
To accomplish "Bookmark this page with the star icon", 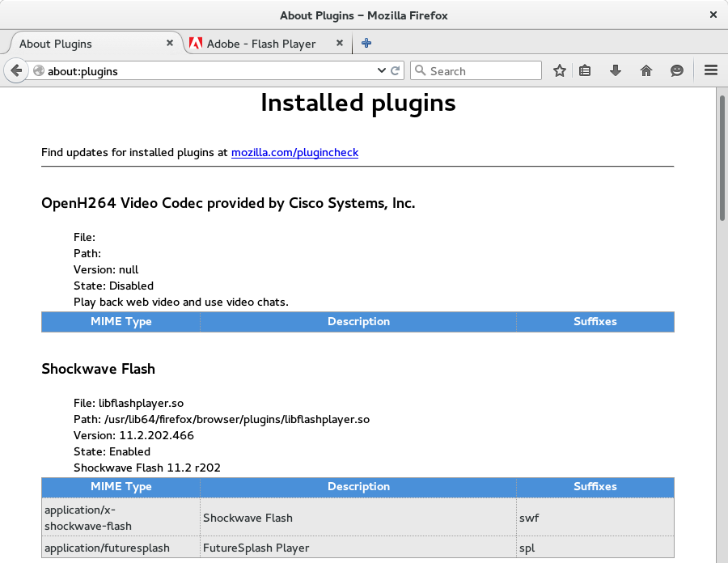I will (559, 71).
